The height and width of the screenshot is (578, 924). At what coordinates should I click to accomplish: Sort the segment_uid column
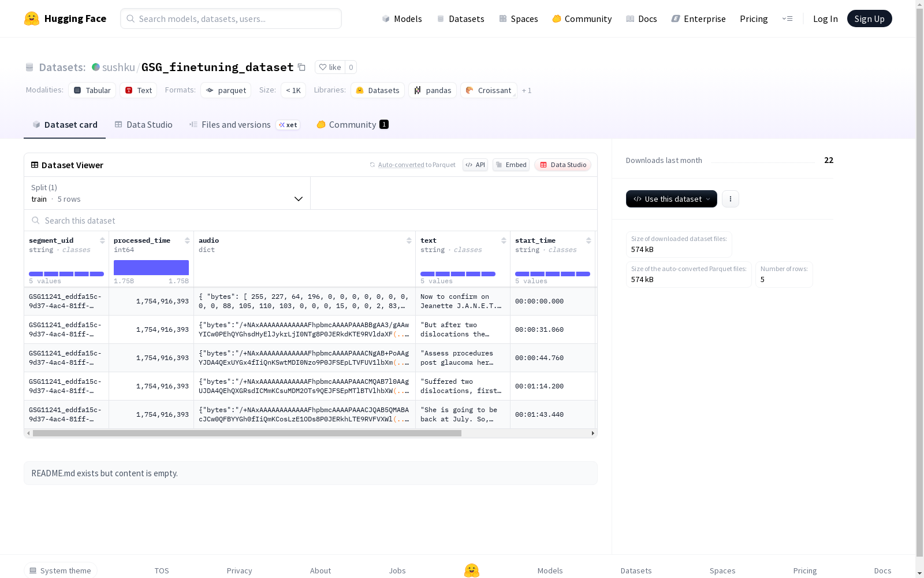tap(102, 240)
